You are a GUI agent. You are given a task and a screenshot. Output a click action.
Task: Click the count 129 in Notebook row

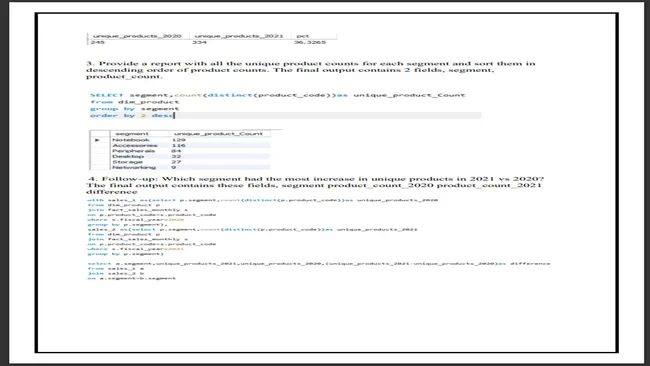(178, 140)
